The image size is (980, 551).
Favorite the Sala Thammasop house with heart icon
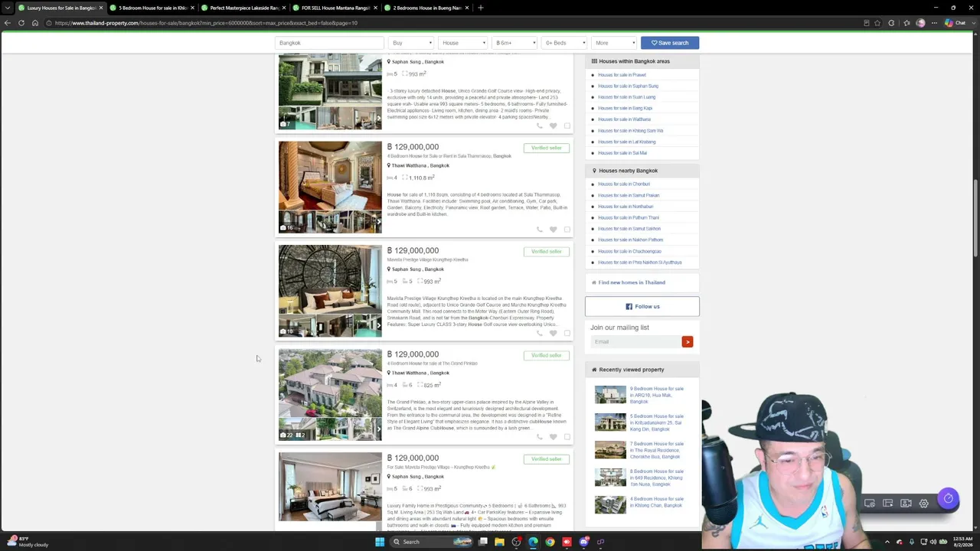[x=553, y=230]
